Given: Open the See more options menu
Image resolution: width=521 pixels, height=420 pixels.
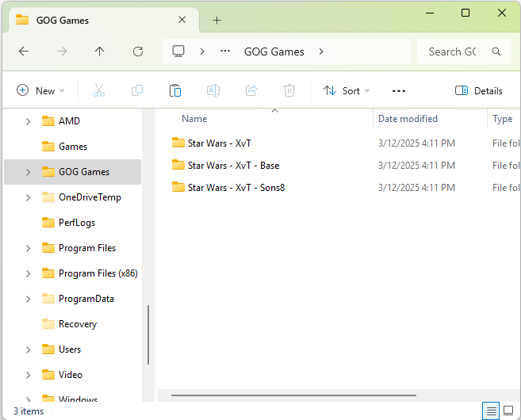Looking at the screenshot, I should coord(399,91).
